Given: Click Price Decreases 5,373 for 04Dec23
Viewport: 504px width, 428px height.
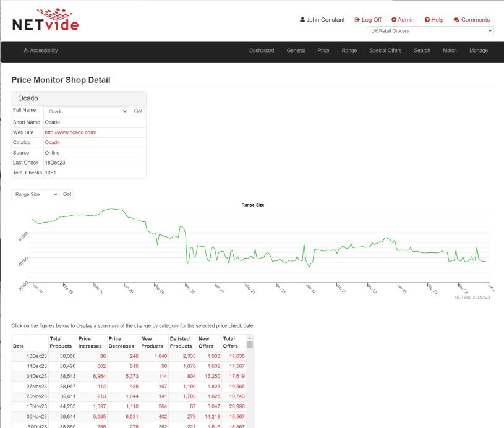Looking at the screenshot, I should click(x=132, y=376).
